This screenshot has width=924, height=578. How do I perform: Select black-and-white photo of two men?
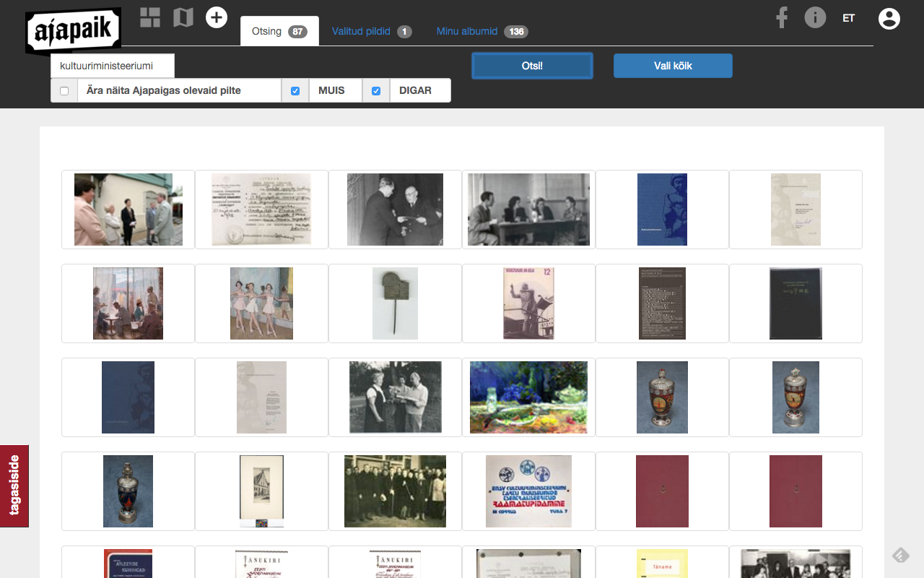(395, 210)
